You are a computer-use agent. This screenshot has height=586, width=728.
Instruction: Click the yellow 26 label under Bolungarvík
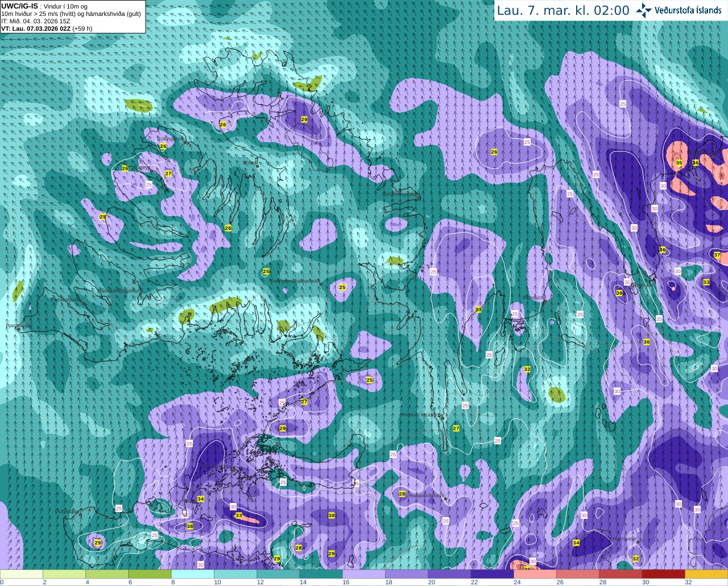(163, 146)
